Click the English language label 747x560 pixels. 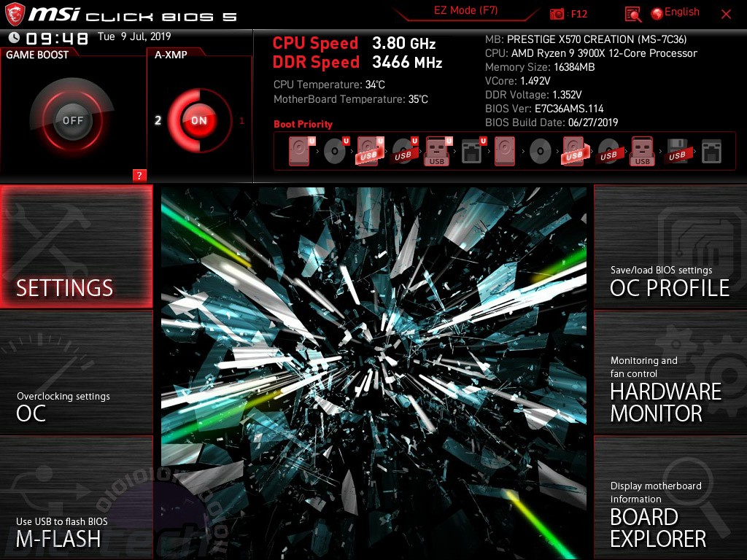tap(682, 12)
